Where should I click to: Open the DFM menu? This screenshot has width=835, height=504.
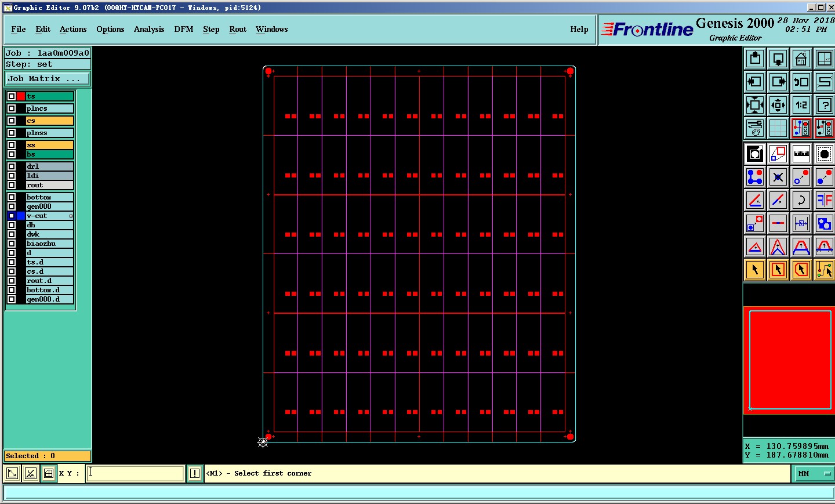point(184,30)
